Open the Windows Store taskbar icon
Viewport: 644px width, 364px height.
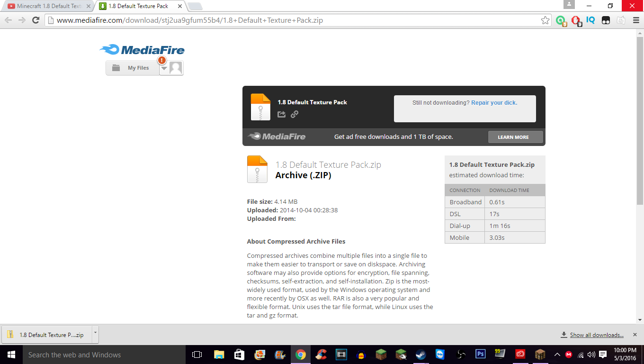click(x=240, y=355)
